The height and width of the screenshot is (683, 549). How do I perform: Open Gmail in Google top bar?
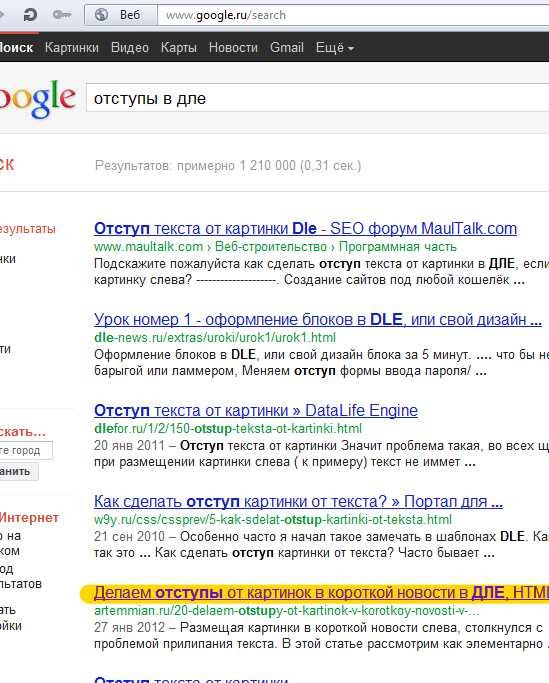(286, 47)
